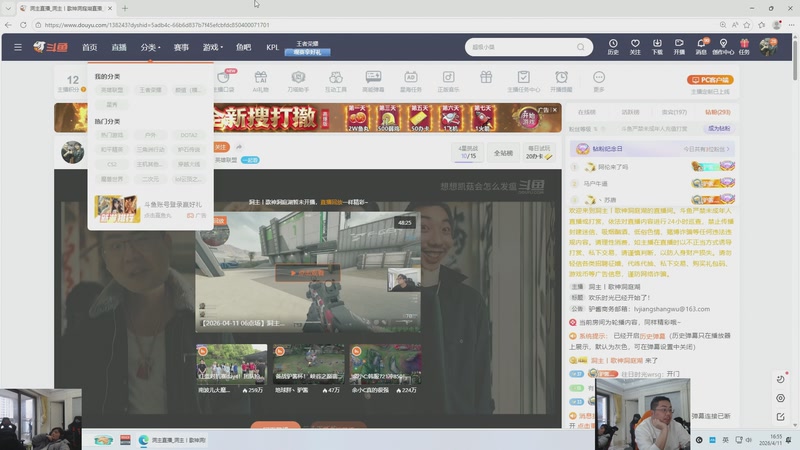Screen dimensions: 800x450
Task: Click the streamer bowl icon with NEW badge
Action: point(223,80)
